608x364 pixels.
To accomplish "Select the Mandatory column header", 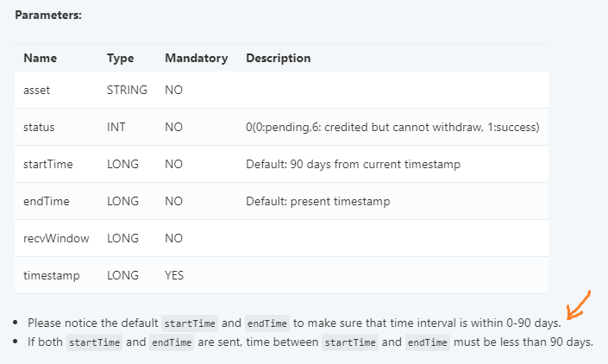I will 197,58.
